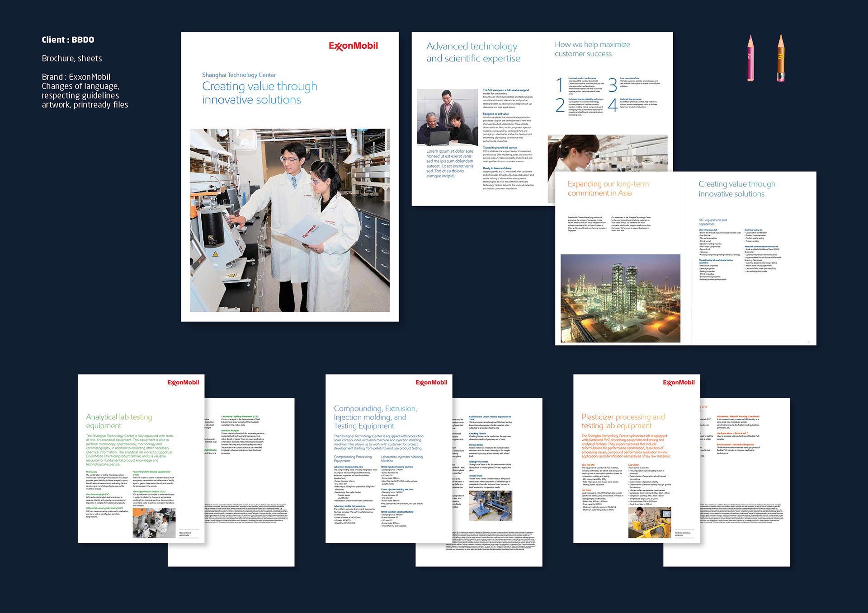Click the 'STC equipment and capabilities' subheading
Screen dimensions: 868x613
712,222
